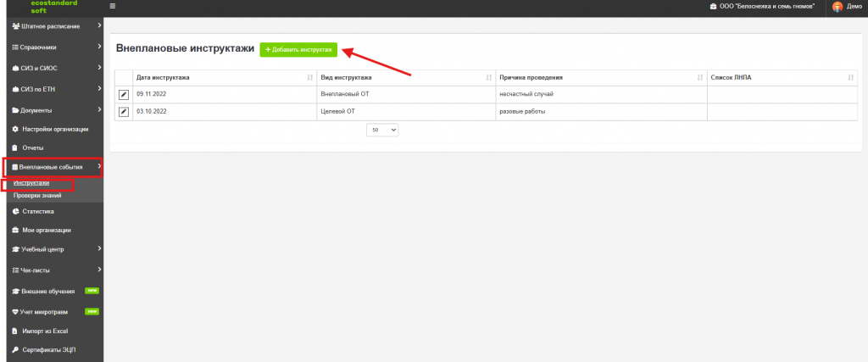This screenshot has width=868, height=362.
Task: Go to Статистика menu item
Action: (x=38, y=211)
